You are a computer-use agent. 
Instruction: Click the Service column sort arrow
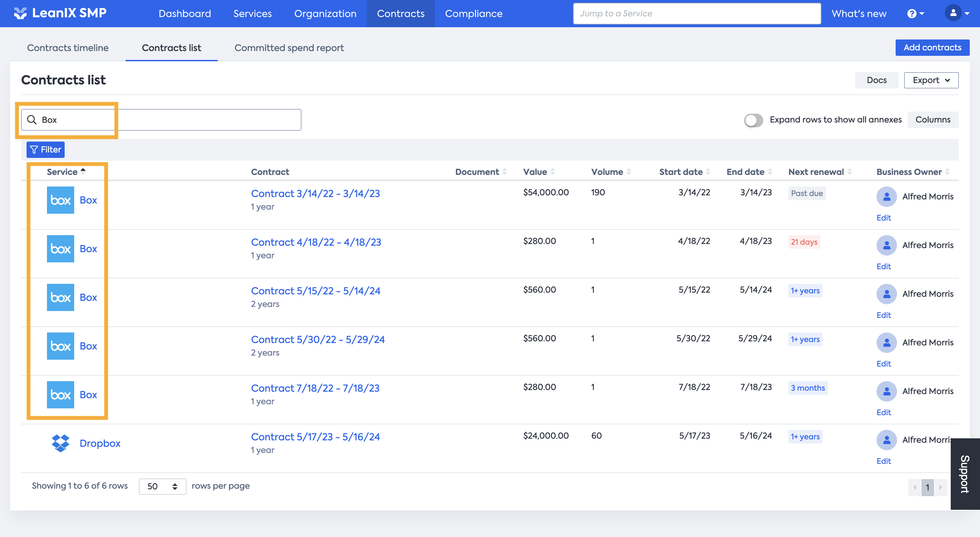coord(83,171)
